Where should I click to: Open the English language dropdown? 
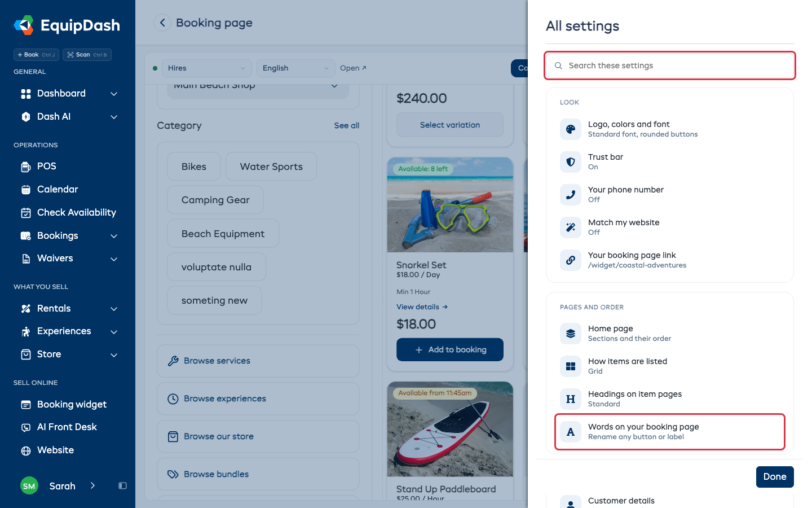point(296,68)
